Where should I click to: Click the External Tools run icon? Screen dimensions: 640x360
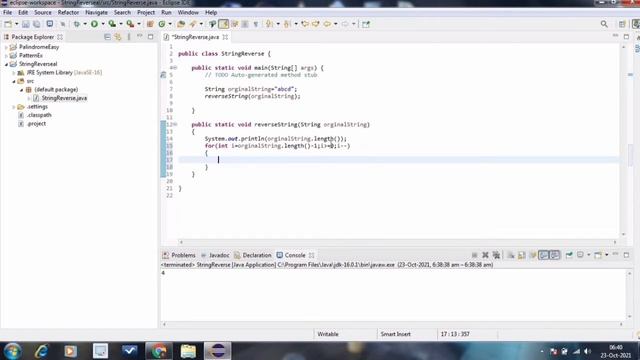pyautogui.click(x=130, y=24)
